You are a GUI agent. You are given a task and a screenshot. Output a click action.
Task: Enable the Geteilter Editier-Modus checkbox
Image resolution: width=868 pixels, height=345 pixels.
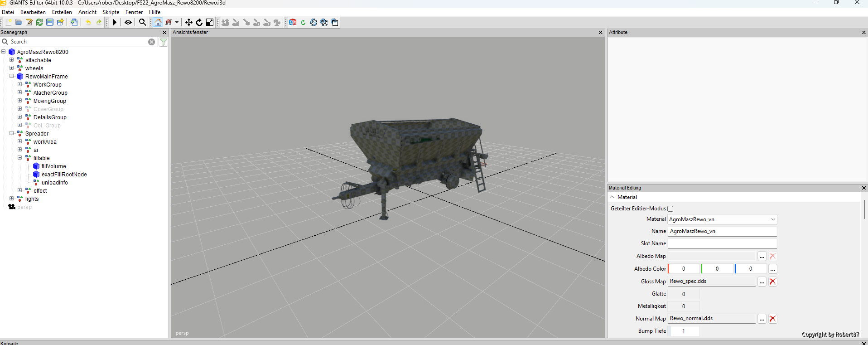(670, 209)
